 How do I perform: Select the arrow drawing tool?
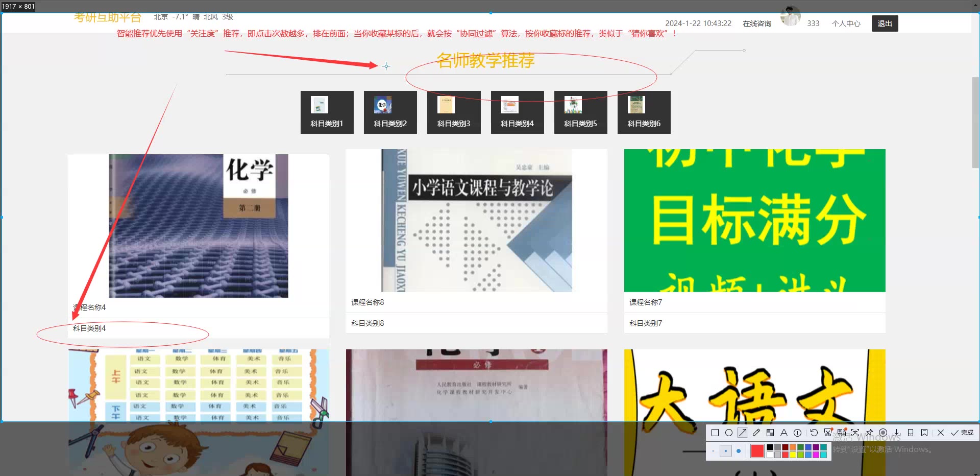(x=743, y=433)
